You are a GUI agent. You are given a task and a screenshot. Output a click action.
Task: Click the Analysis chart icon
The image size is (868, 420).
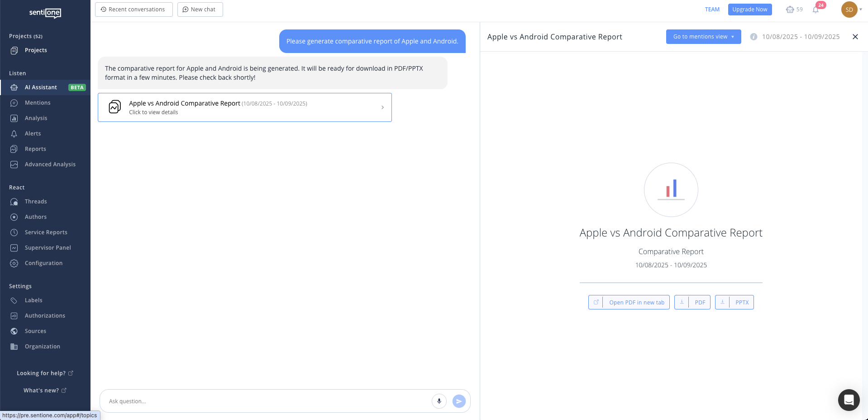click(x=14, y=118)
